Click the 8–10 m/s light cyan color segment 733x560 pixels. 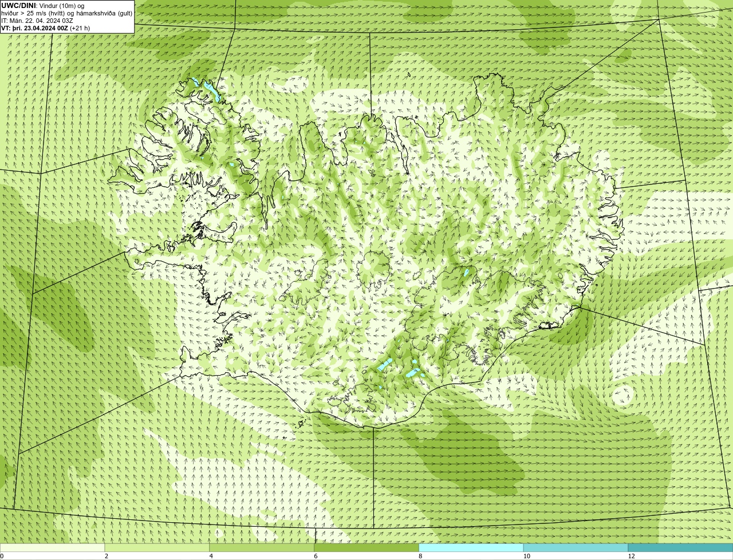click(x=471, y=548)
